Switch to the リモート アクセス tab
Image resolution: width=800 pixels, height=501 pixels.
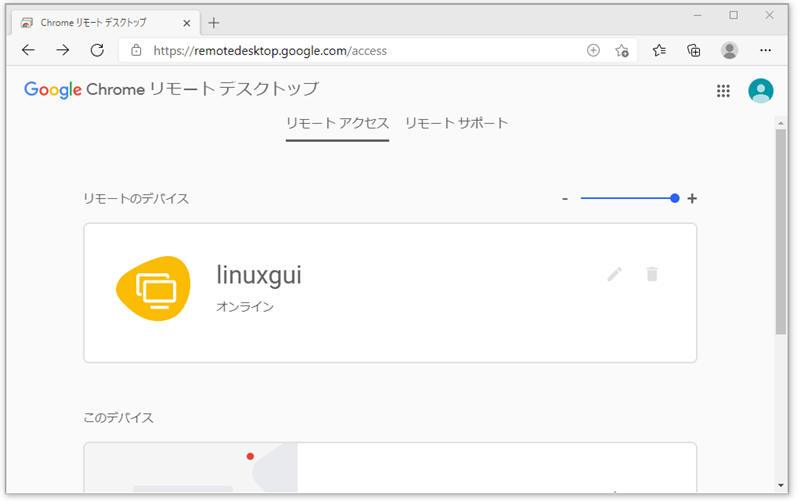point(337,123)
